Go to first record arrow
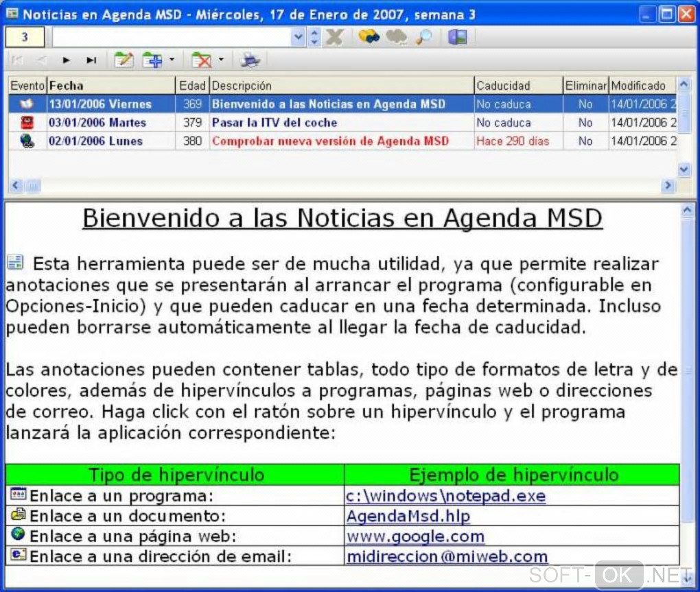 click(x=17, y=60)
